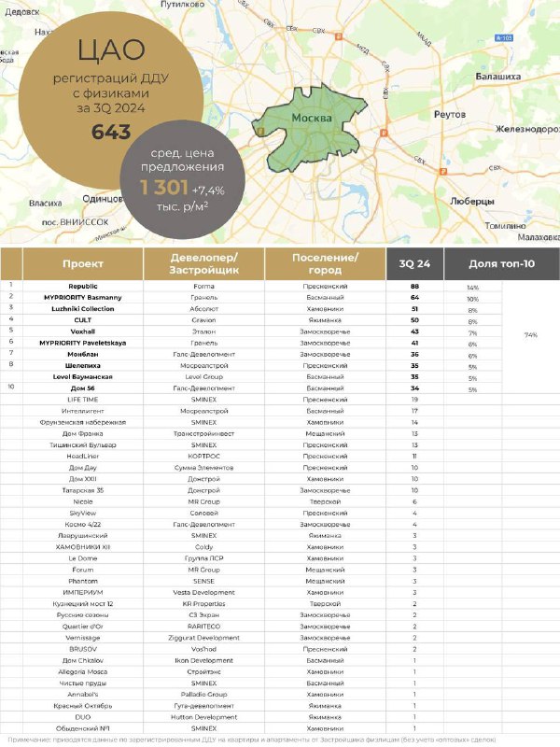Screen dimensions: 560x747
Task: Click the Luzhniki Collection project name
Action: point(83,309)
